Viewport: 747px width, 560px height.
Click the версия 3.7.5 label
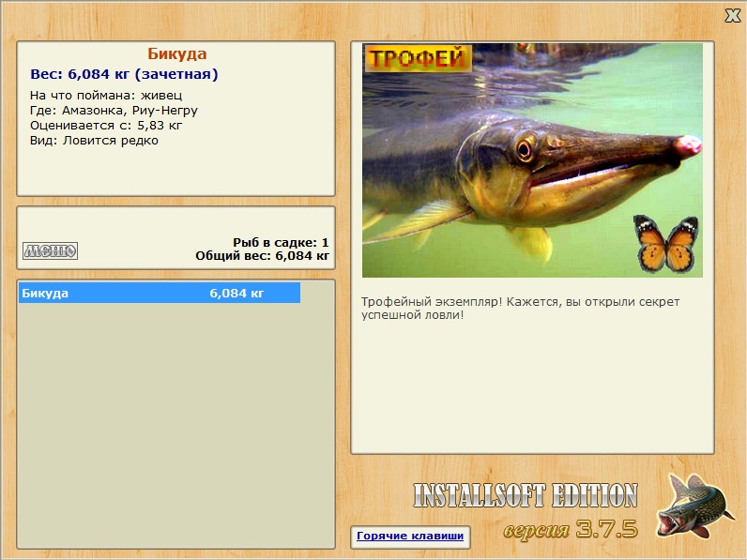pyautogui.click(x=571, y=528)
